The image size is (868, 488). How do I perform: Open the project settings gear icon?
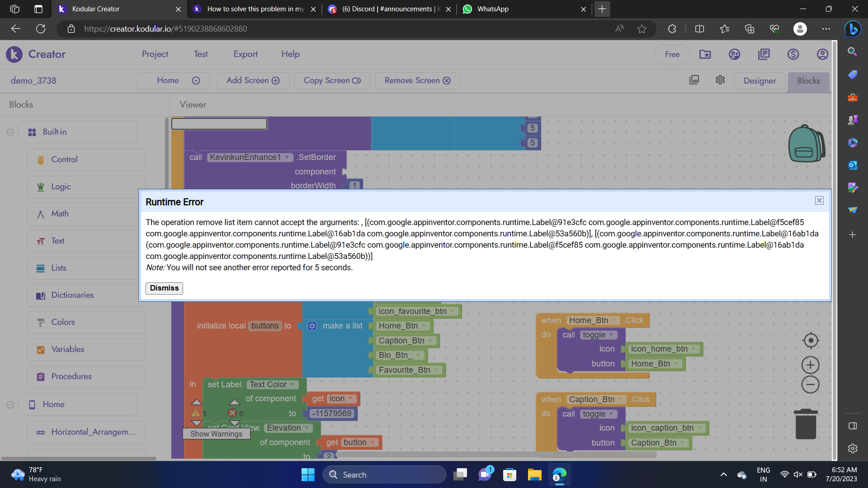(x=720, y=80)
